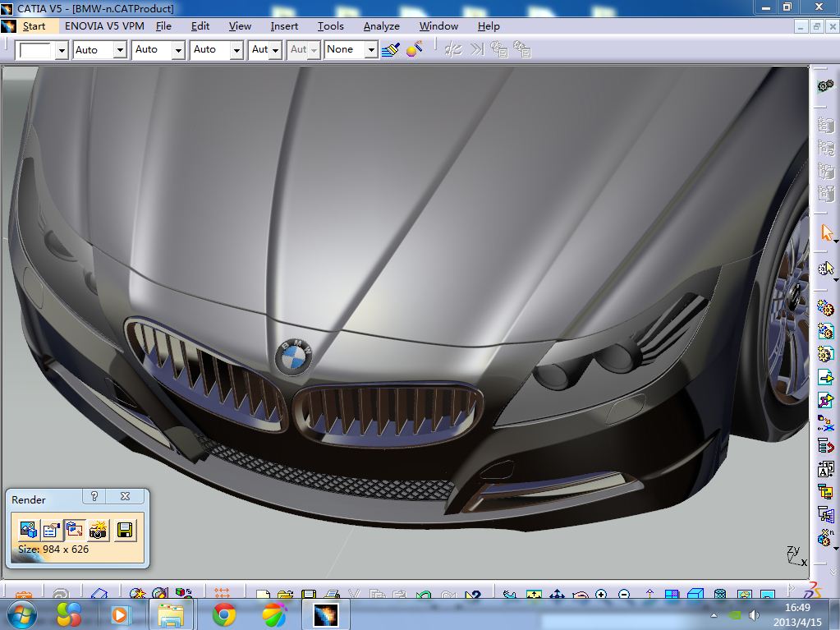Click the blue isometric view cube icon

point(695,594)
